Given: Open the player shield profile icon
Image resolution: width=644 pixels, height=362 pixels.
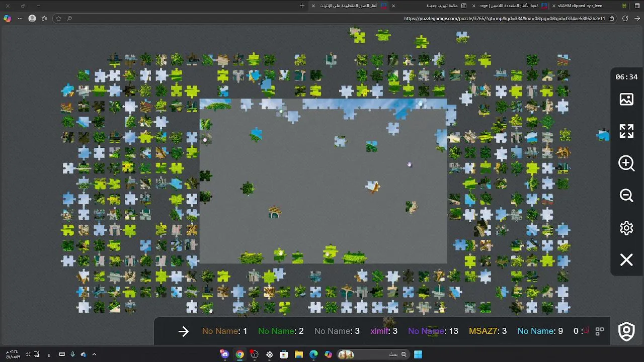Looking at the screenshot, I should click(x=626, y=331).
